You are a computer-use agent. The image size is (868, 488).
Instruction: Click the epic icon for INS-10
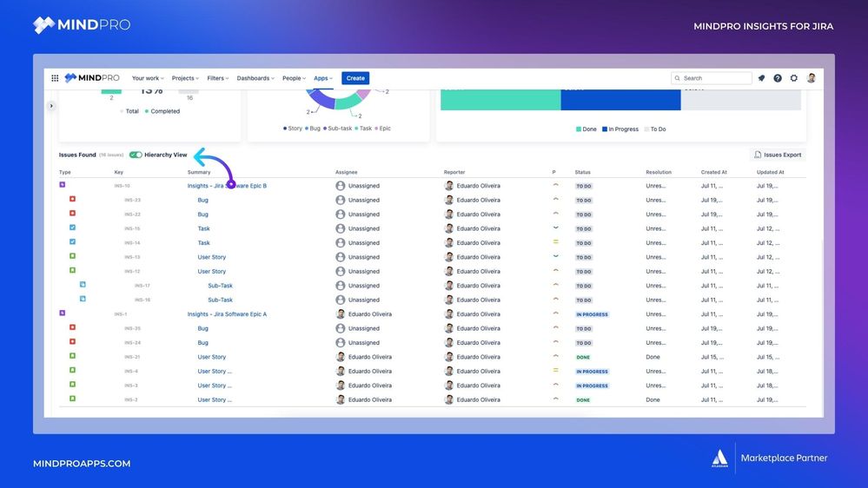tap(63, 185)
